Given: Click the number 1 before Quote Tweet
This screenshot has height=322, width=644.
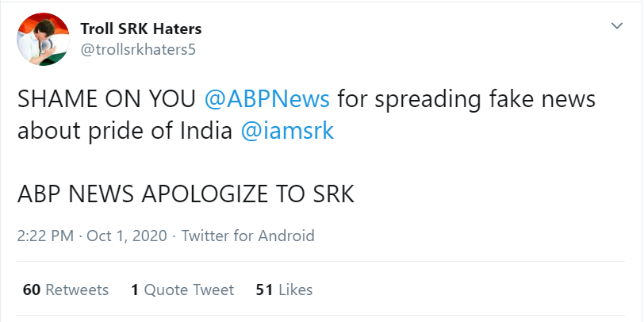Looking at the screenshot, I should click(135, 289).
